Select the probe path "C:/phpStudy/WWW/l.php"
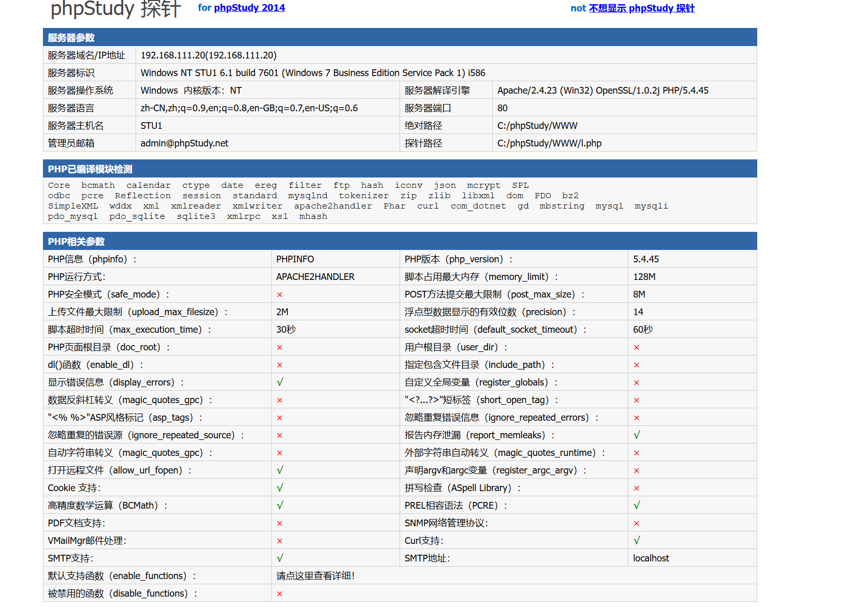This screenshot has width=868, height=607. click(x=549, y=143)
